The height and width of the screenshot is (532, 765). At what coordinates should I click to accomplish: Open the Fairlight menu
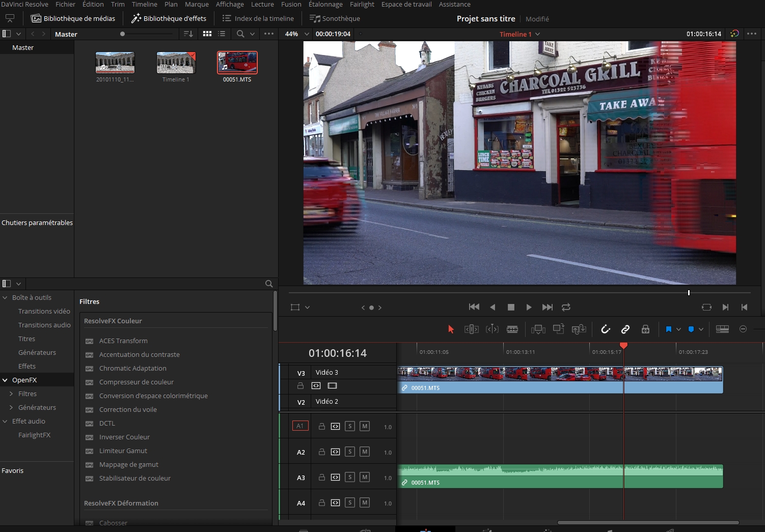362,4
